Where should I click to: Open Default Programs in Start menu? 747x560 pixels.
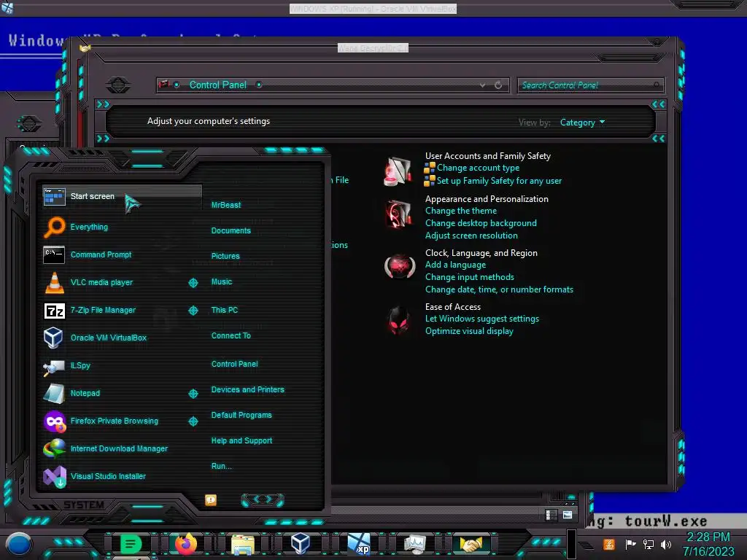[241, 415]
